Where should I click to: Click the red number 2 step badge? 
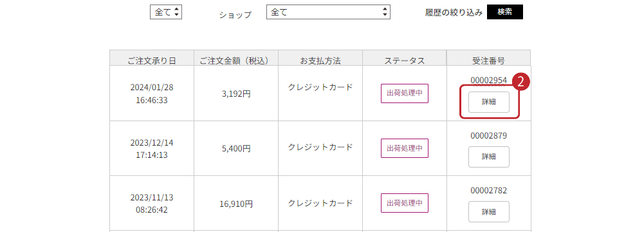tap(521, 82)
